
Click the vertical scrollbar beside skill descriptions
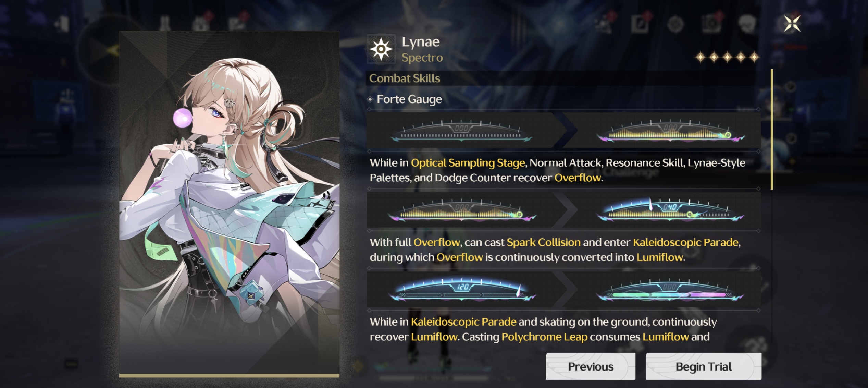coord(772,129)
